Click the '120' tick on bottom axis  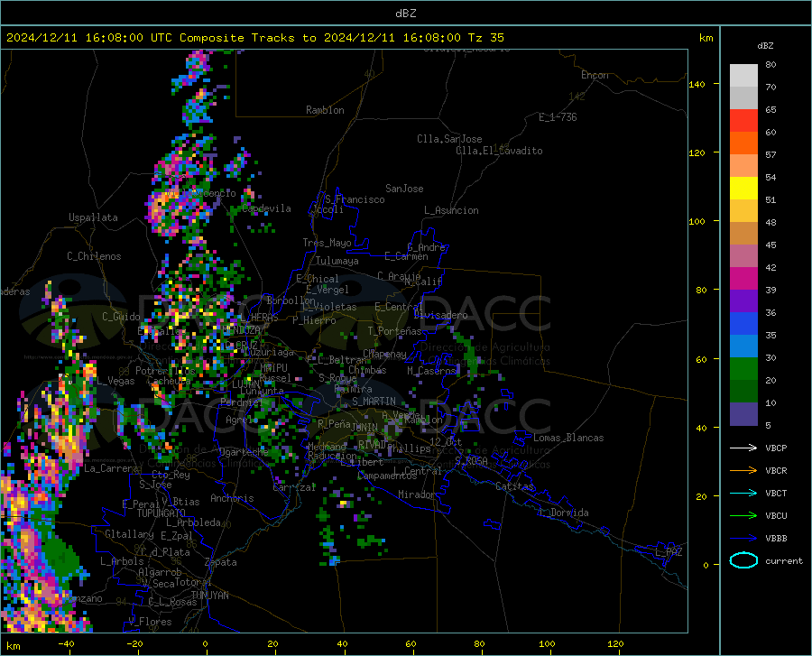(615, 643)
